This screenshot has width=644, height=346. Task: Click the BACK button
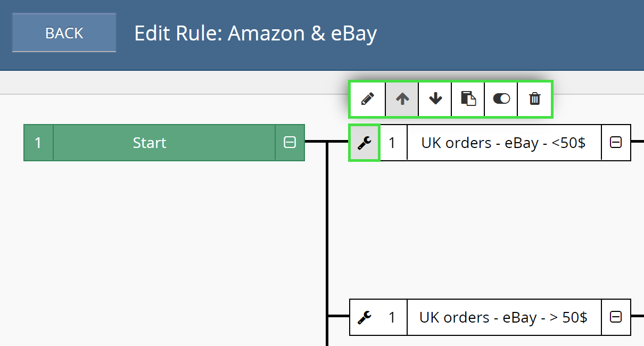[x=64, y=33]
